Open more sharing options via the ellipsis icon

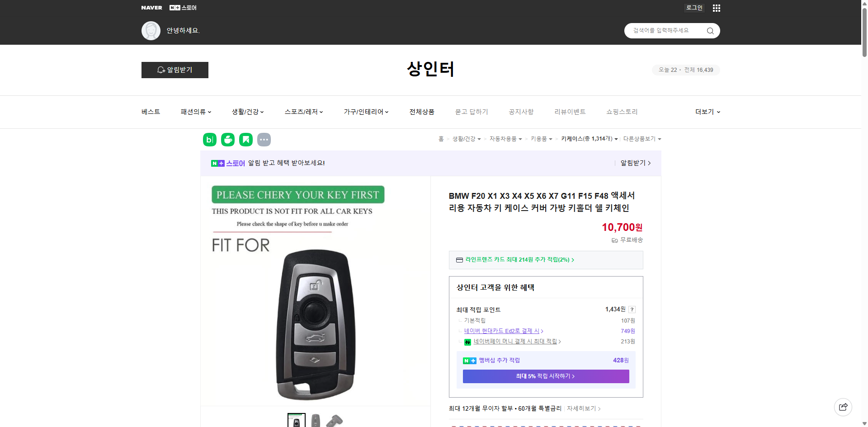coord(264,139)
